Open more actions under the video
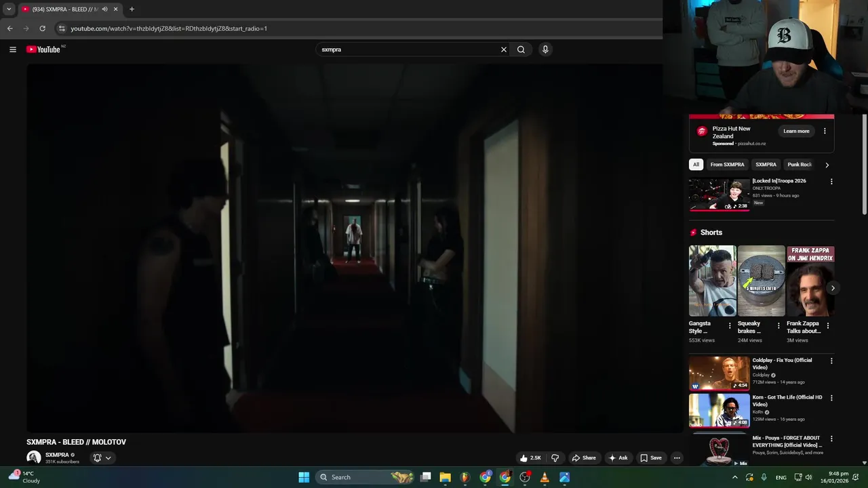This screenshot has height=488, width=868. 677,458
